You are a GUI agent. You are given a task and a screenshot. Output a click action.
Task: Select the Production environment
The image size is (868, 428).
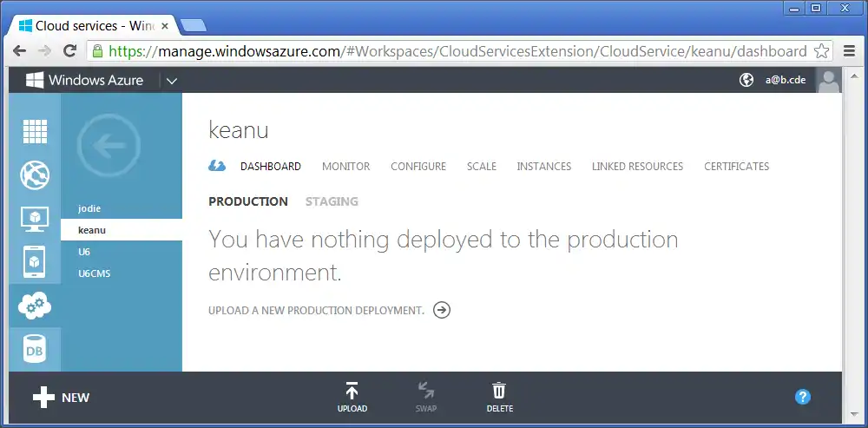[248, 201]
